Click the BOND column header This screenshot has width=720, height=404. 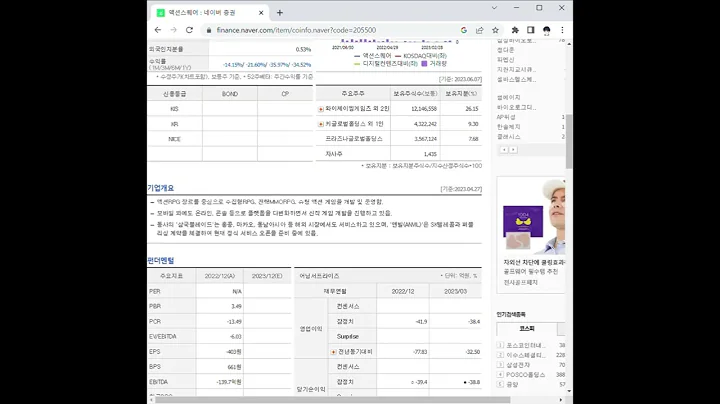pos(230,94)
